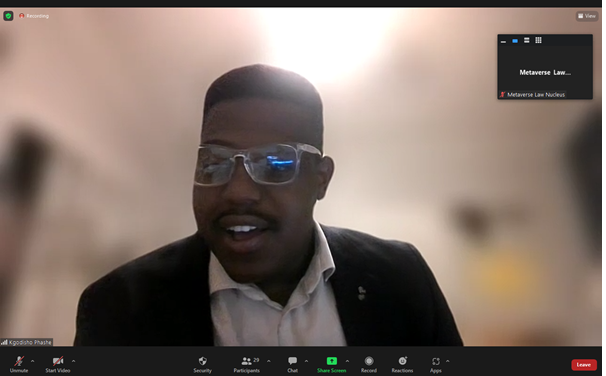
Task: Open the View layout menu
Action: click(x=587, y=16)
